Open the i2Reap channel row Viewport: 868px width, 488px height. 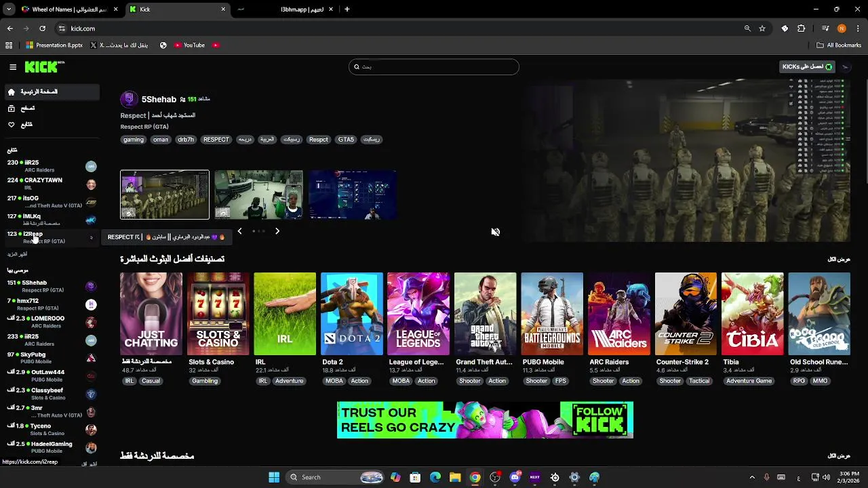[x=52, y=237]
